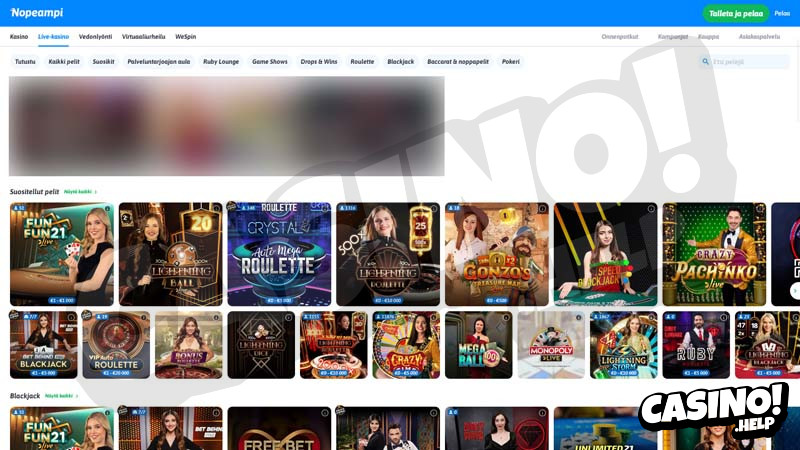Image resolution: width=800 pixels, height=450 pixels.
Task: Open Gonzo's Treasure Map game
Action: [x=496, y=254]
